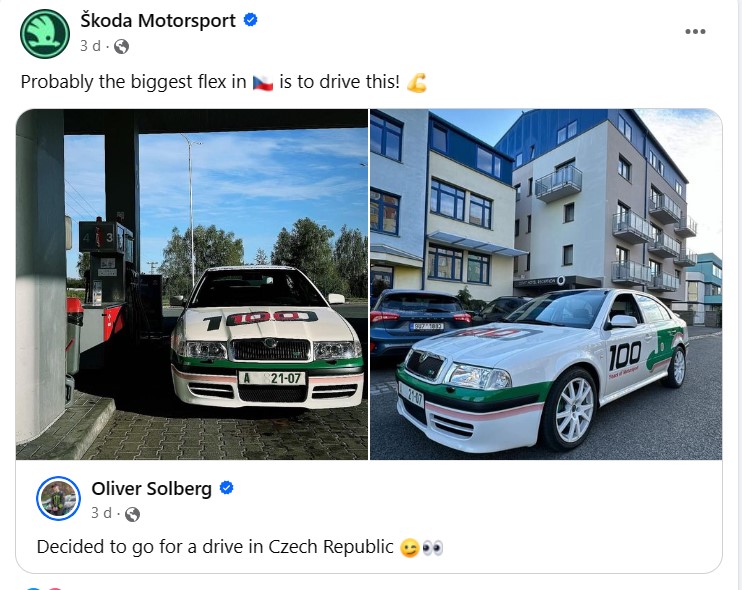Click the Škoda Motorsport page name
Screen dimensions: 742x590
[158, 21]
